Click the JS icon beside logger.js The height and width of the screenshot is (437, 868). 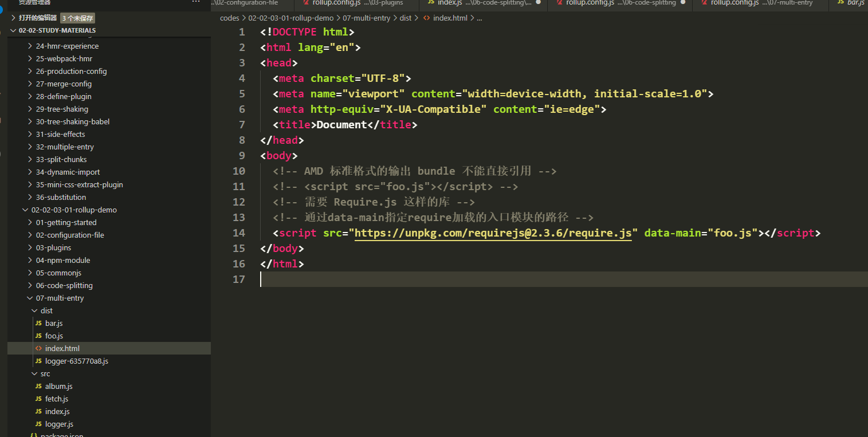coord(38,424)
